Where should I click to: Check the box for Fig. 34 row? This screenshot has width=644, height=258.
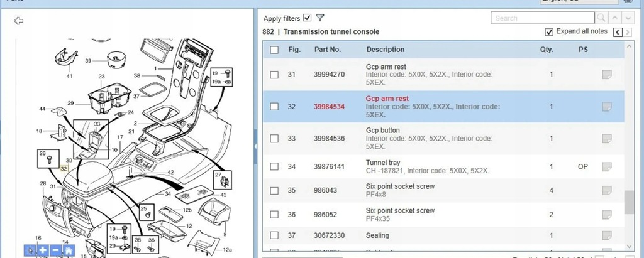274,167
